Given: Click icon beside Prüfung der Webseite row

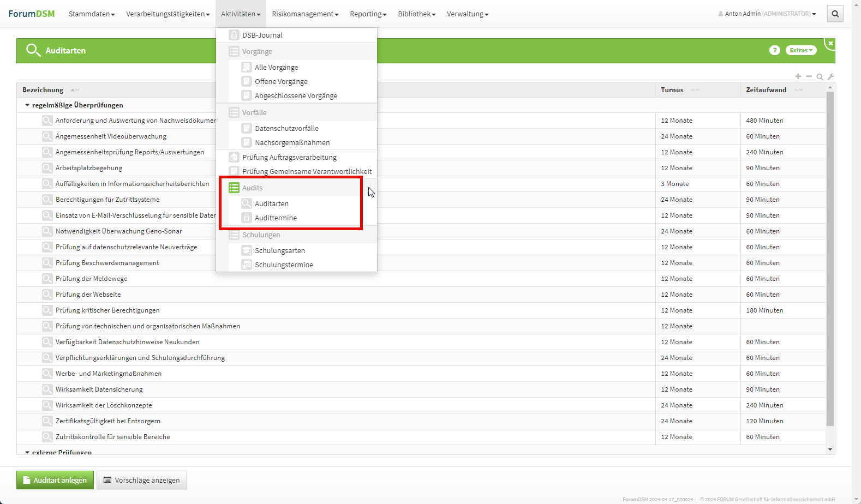Looking at the screenshot, I should point(47,295).
